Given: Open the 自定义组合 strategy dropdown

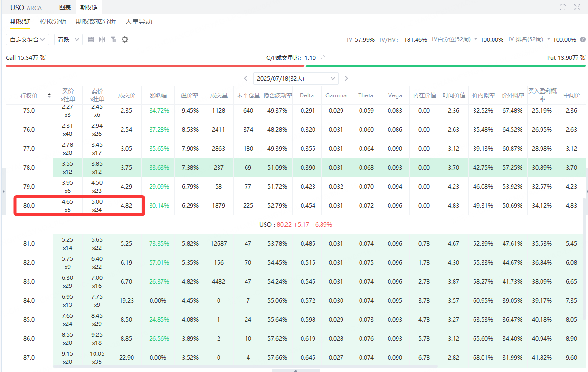Looking at the screenshot, I should pos(28,39).
